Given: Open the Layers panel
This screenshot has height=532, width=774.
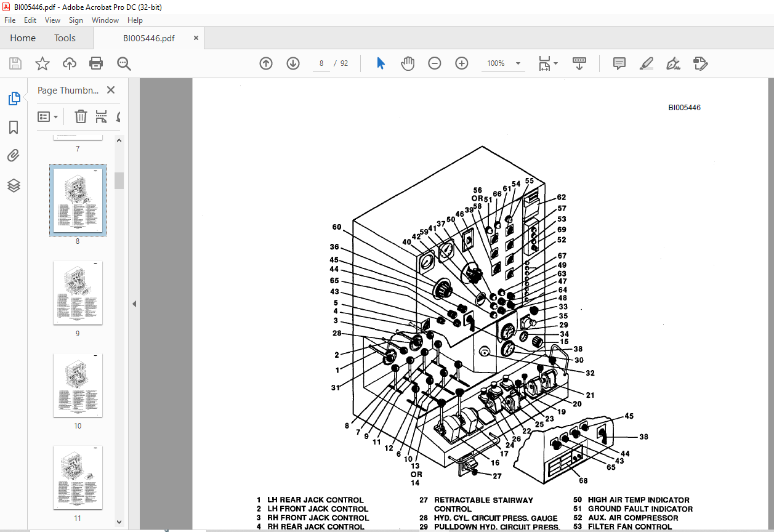Looking at the screenshot, I should pyautogui.click(x=14, y=185).
